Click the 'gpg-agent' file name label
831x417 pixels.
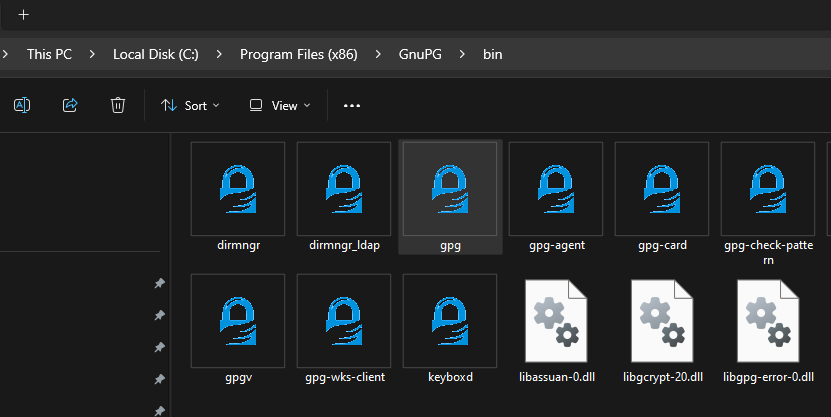[557, 245]
